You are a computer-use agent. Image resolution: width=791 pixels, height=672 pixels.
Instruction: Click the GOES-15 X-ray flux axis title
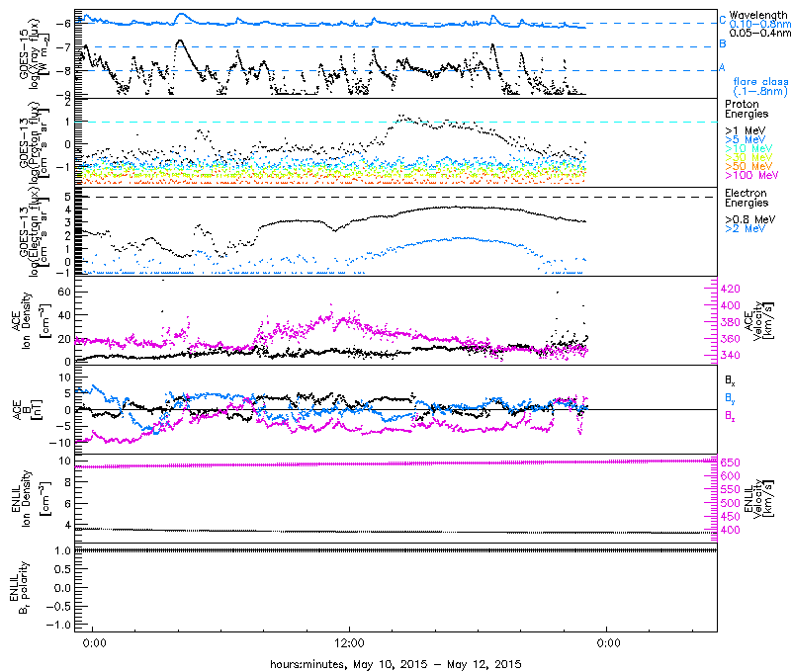coord(33,53)
